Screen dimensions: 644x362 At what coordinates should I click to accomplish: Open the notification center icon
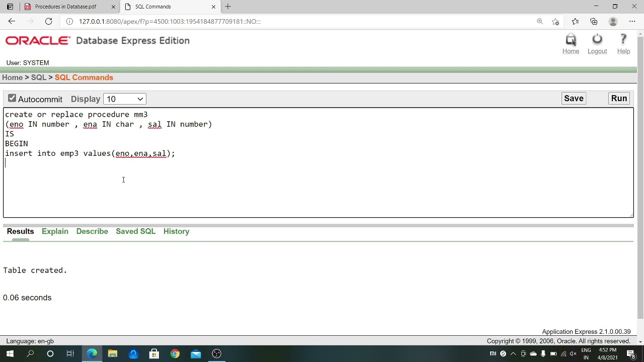pos(631,354)
